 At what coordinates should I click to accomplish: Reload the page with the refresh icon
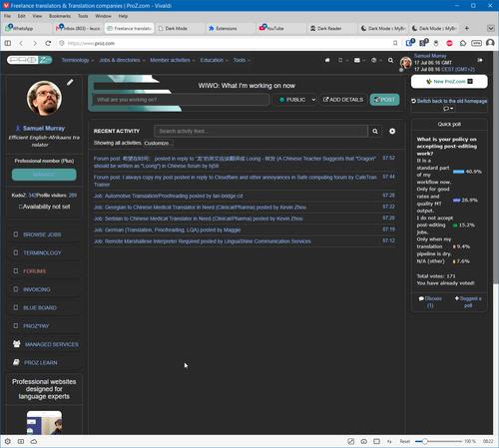click(48, 43)
